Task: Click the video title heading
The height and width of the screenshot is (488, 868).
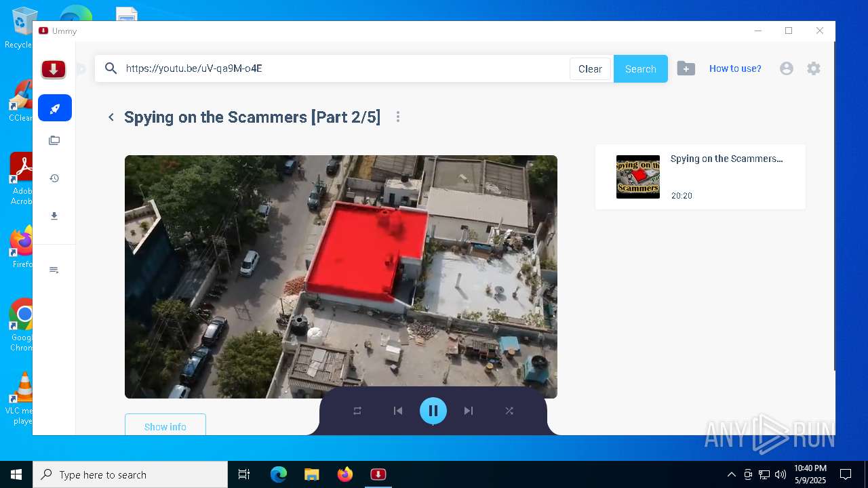Action: click(252, 117)
